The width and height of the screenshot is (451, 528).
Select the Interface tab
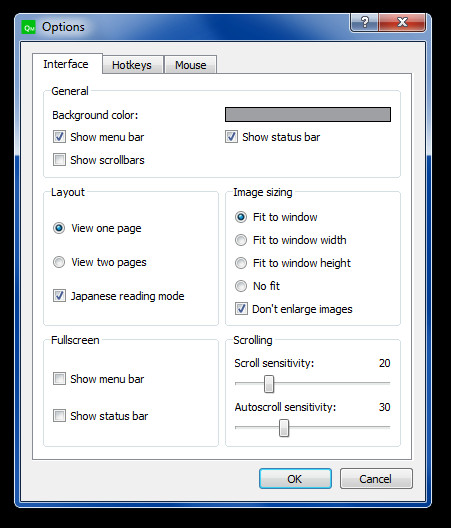[66, 64]
